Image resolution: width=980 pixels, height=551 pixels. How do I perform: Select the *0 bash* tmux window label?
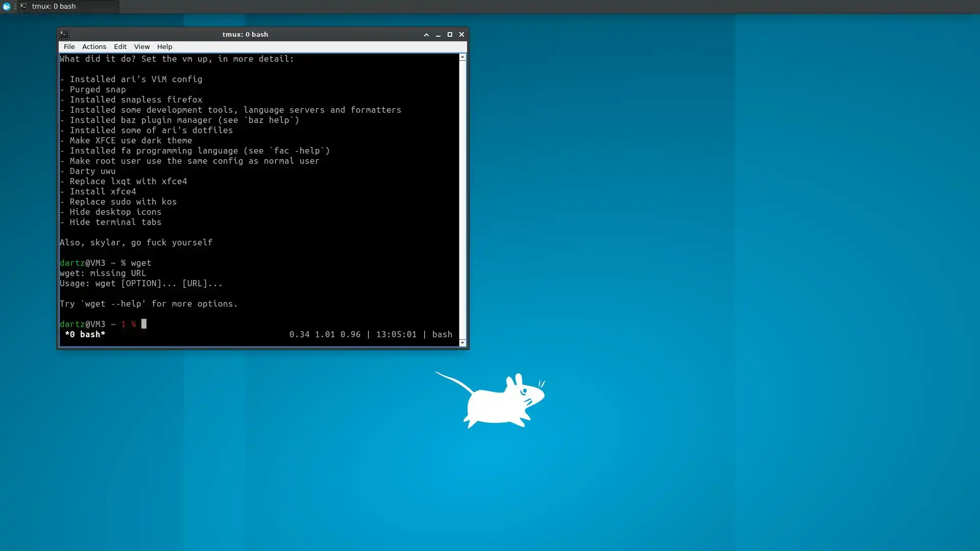(85, 335)
